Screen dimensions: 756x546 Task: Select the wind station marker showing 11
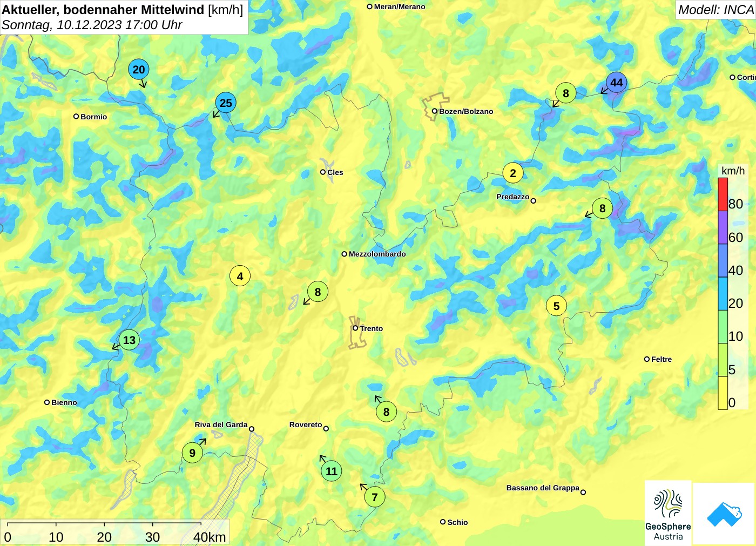pos(332,471)
